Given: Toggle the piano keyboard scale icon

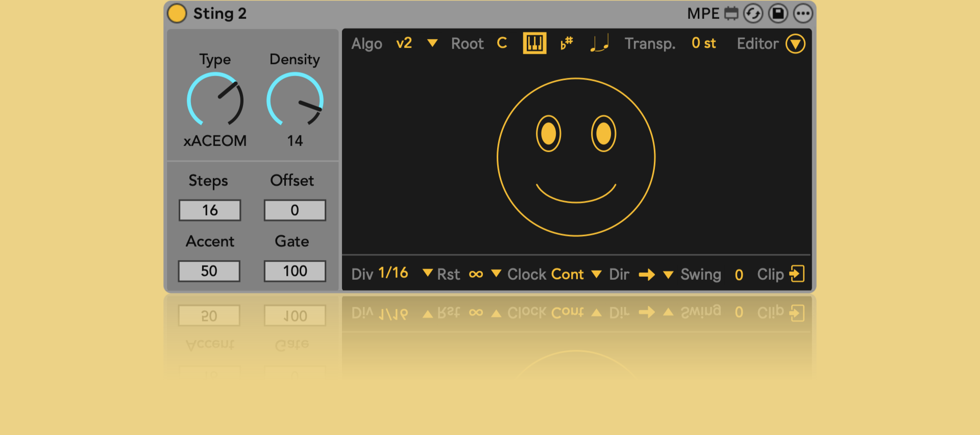Looking at the screenshot, I should pos(535,43).
